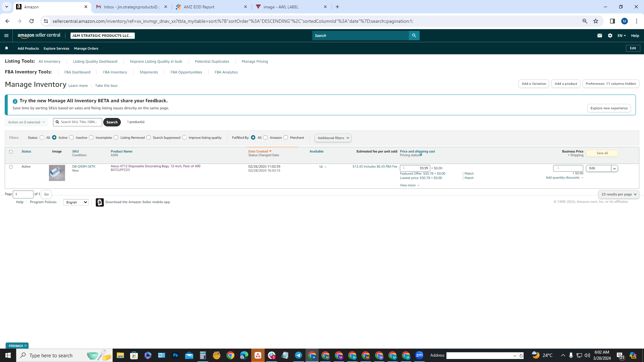The width and height of the screenshot is (644, 362).
Task: Bookmark this page with the star icon
Action: coord(596,21)
